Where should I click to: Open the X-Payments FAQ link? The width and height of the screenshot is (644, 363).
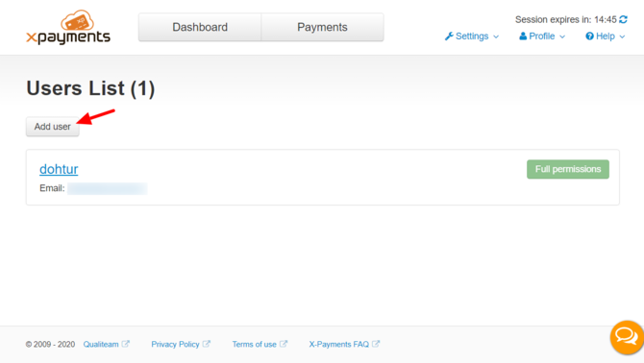(339, 344)
